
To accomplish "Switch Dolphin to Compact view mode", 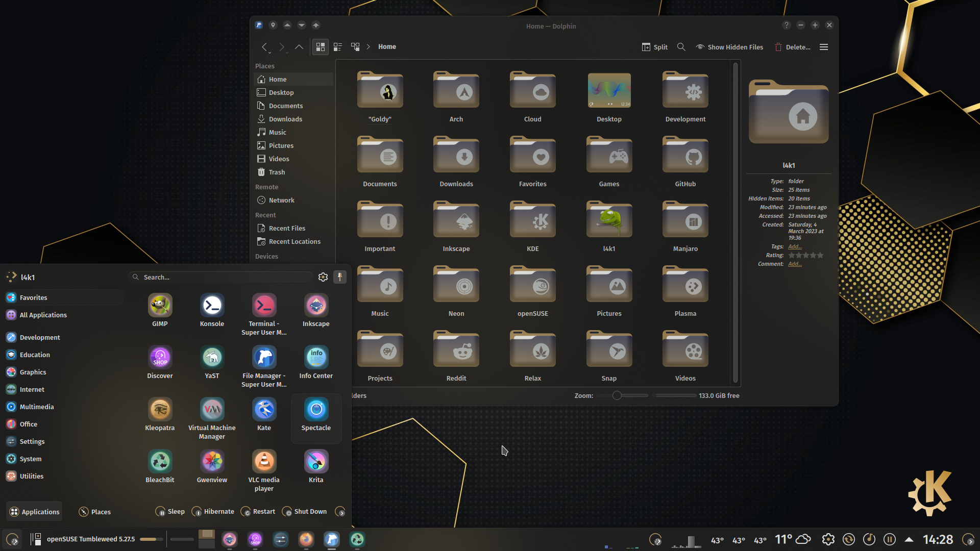I will click(338, 47).
